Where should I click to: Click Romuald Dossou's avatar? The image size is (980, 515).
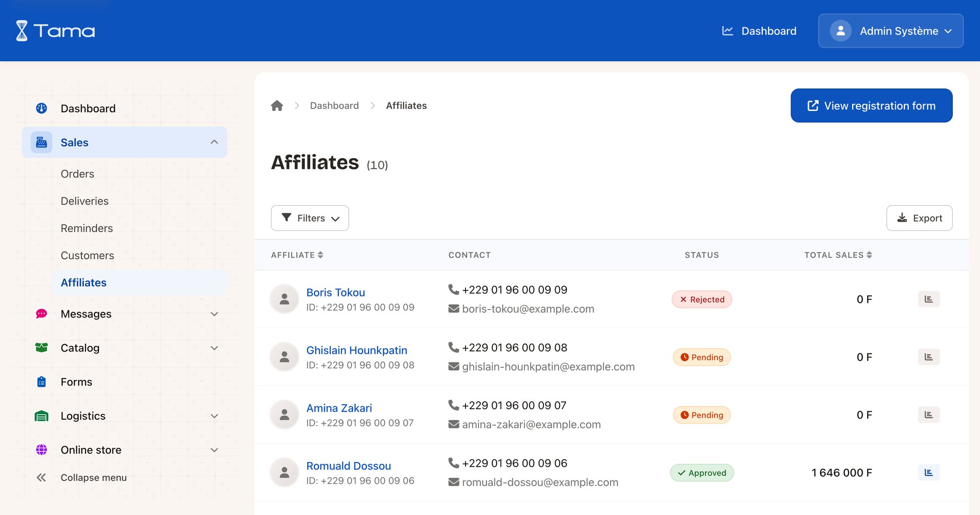[284, 473]
